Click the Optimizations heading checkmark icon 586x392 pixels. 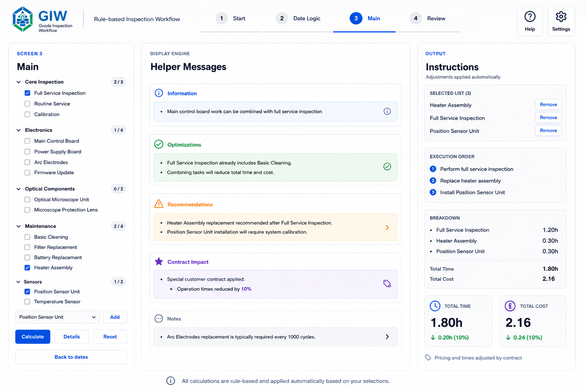(159, 144)
